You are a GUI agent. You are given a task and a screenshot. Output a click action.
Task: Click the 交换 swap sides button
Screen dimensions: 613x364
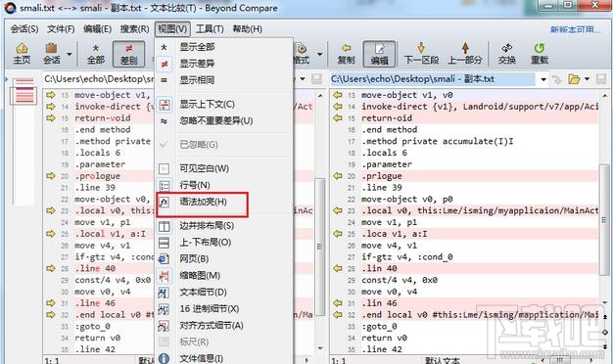[x=506, y=54]
